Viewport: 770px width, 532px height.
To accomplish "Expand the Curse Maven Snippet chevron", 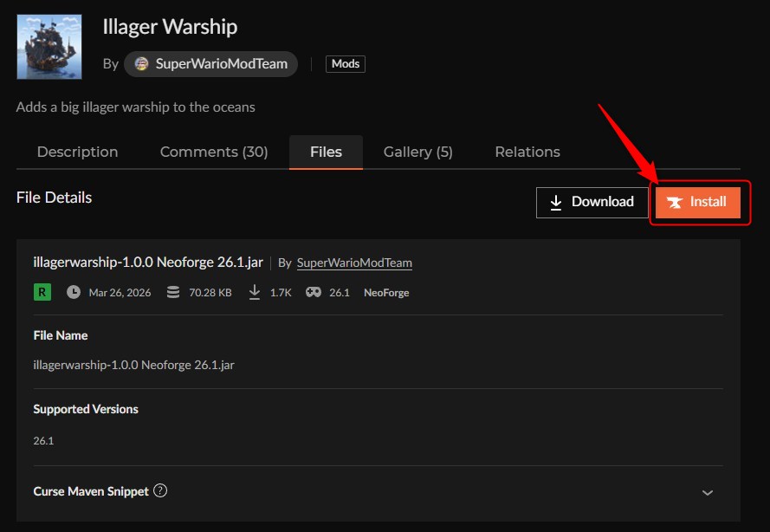I will 707,492.
